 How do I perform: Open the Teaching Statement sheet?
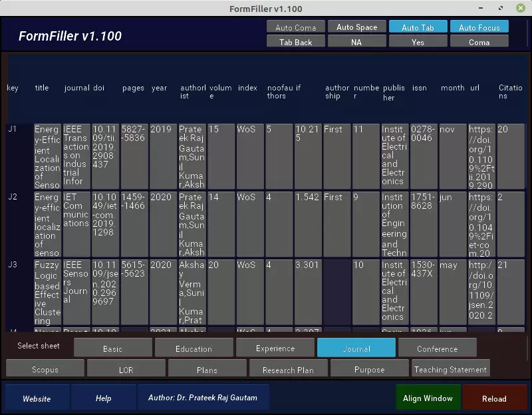(451, 369)
